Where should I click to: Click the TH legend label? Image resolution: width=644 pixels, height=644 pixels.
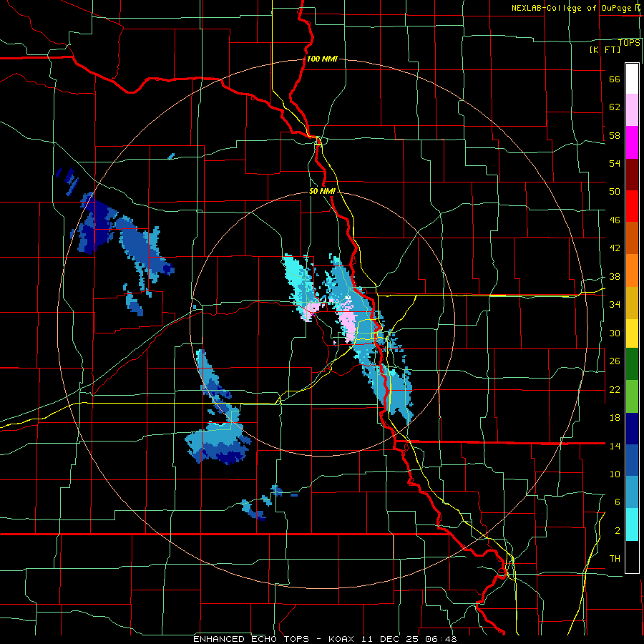pos(615,559)
